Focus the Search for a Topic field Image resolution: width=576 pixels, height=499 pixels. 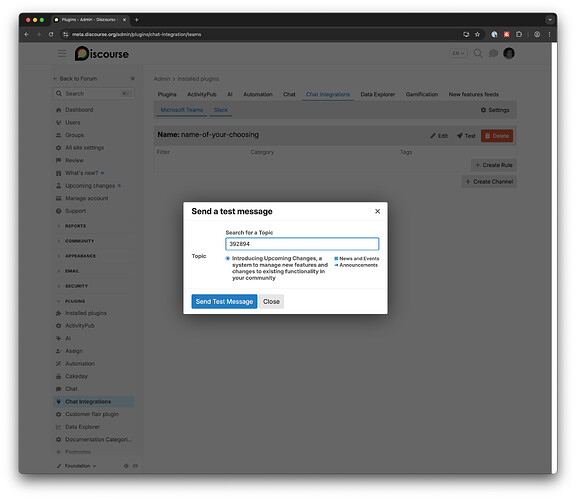[302, 244]
